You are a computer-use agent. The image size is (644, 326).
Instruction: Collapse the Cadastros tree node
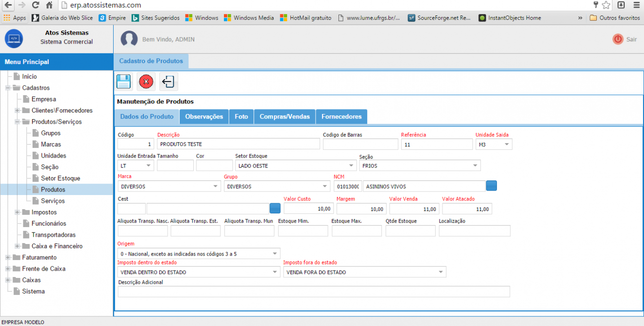coord(8,88)
